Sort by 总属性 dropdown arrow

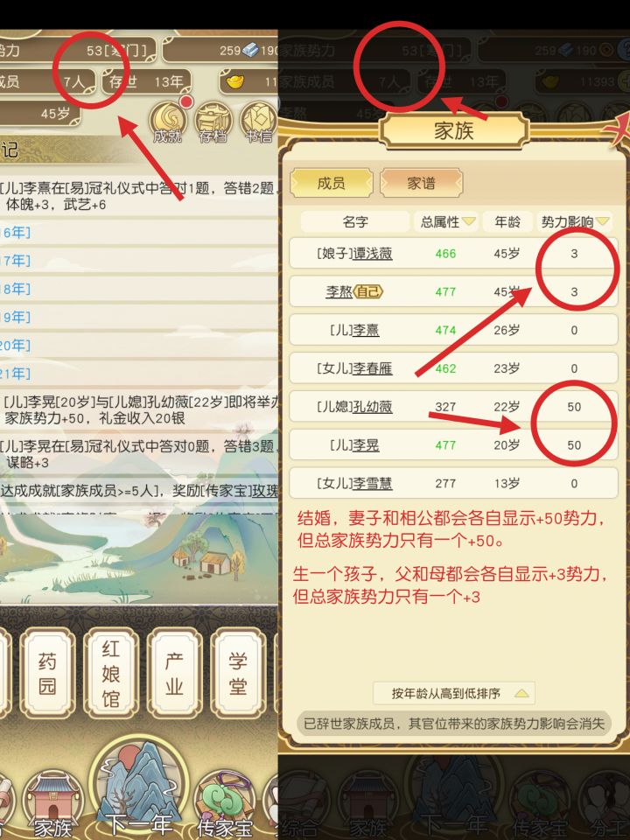coord(469,221)
